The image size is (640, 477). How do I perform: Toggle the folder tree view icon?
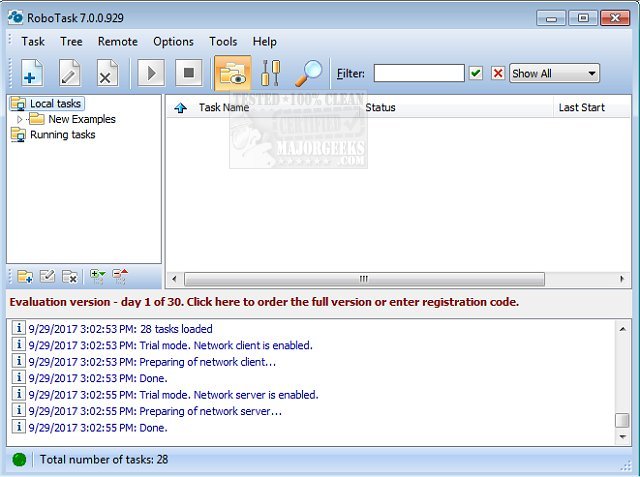point(232,73)
